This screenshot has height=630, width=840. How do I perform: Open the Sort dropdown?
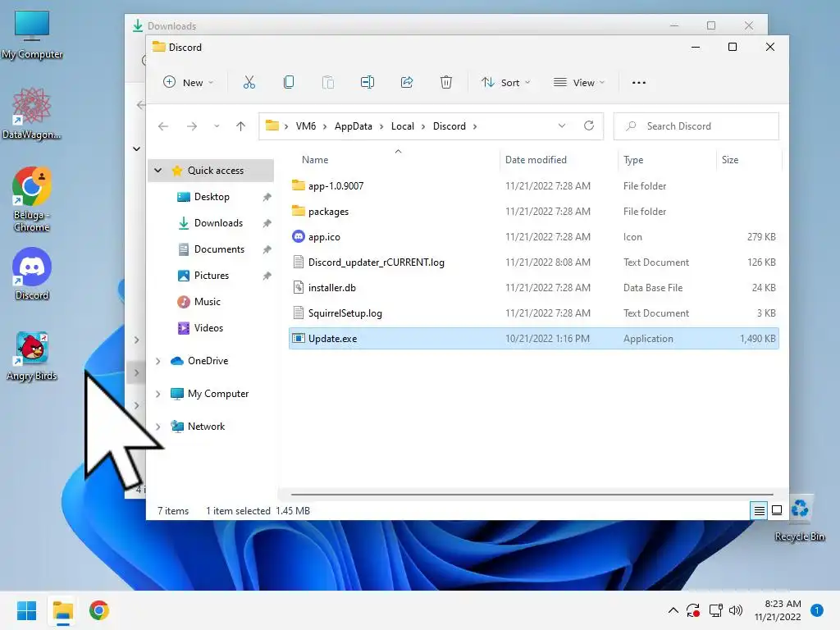(x=505, y=83)
